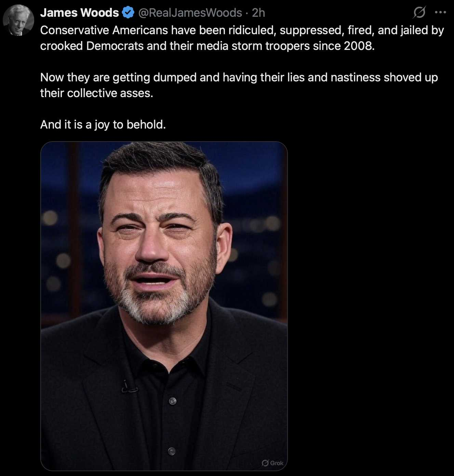
Task: Open the @RealJamesWoods handle link
Action: point(190,13)
